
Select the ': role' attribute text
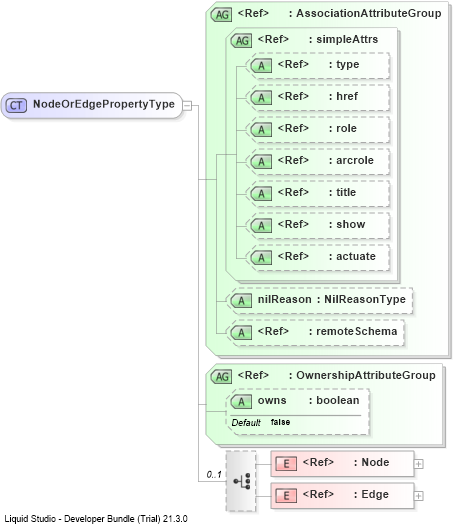pyautogui.click(x=343, y=129)
